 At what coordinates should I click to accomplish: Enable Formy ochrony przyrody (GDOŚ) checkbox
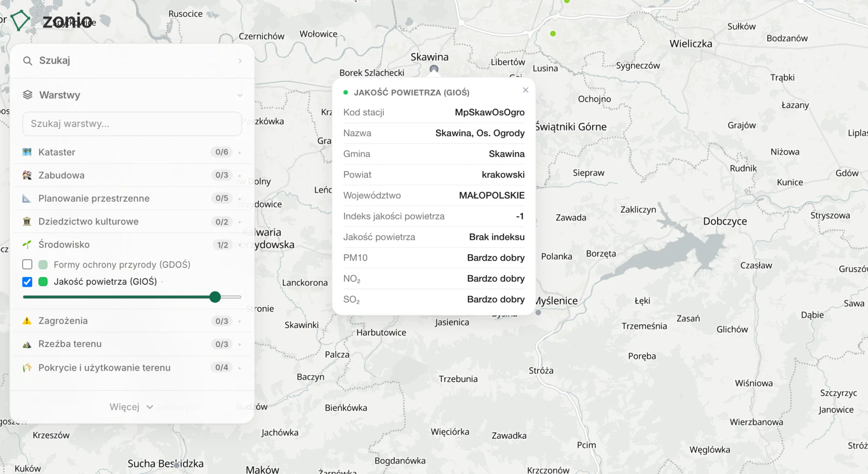click(x=27, y=265)
